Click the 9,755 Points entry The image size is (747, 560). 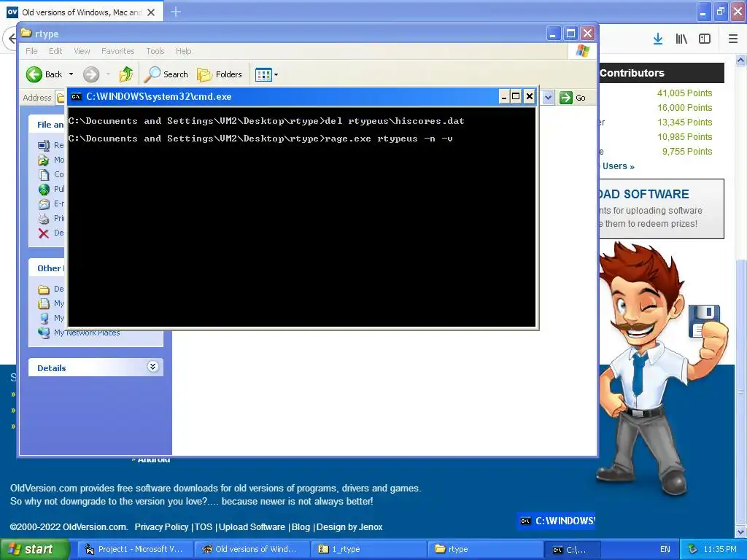point(687,152)
